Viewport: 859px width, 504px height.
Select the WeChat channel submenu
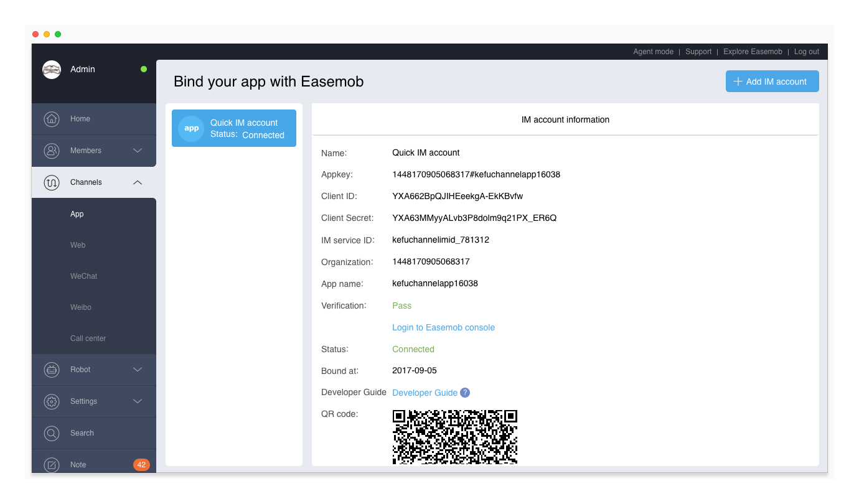[94, 276]
